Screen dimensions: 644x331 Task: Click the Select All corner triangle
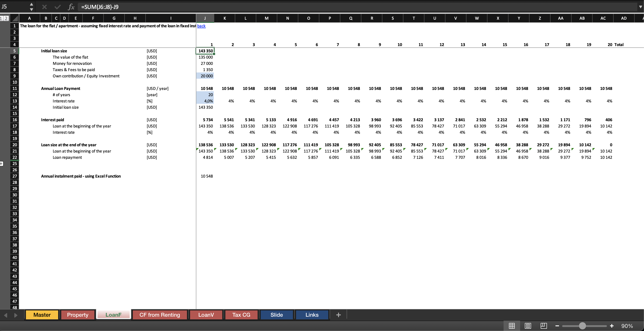[x=15, y=18]
